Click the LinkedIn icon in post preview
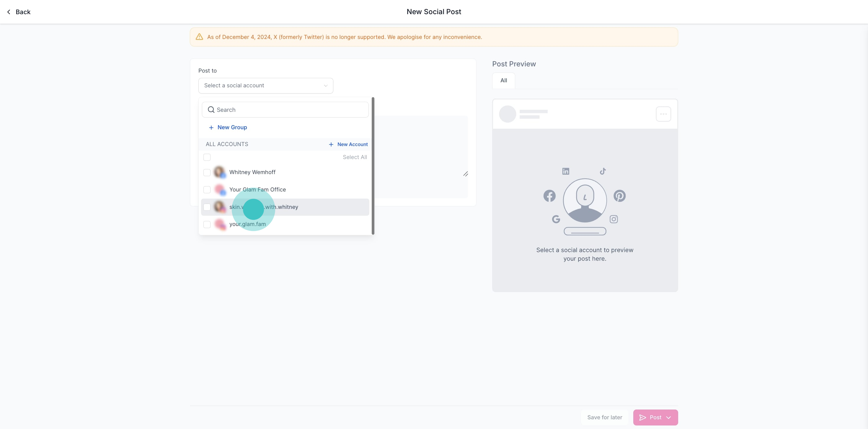This screenshot has width=868, height=429. (x=565, y=171)
